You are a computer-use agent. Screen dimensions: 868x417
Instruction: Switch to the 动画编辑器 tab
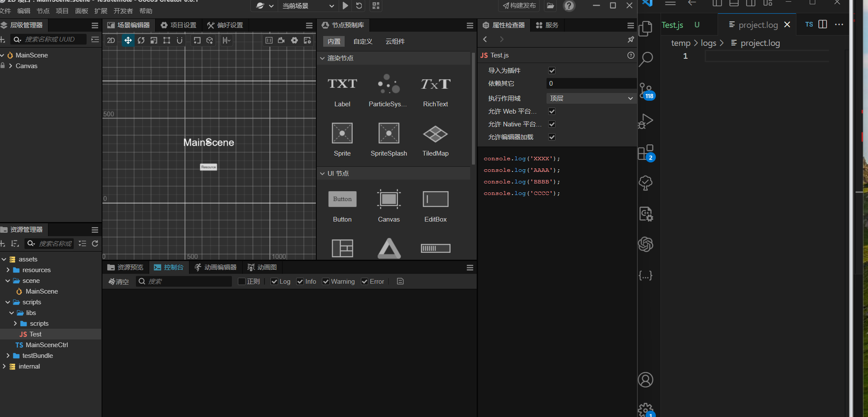(216, 267)
